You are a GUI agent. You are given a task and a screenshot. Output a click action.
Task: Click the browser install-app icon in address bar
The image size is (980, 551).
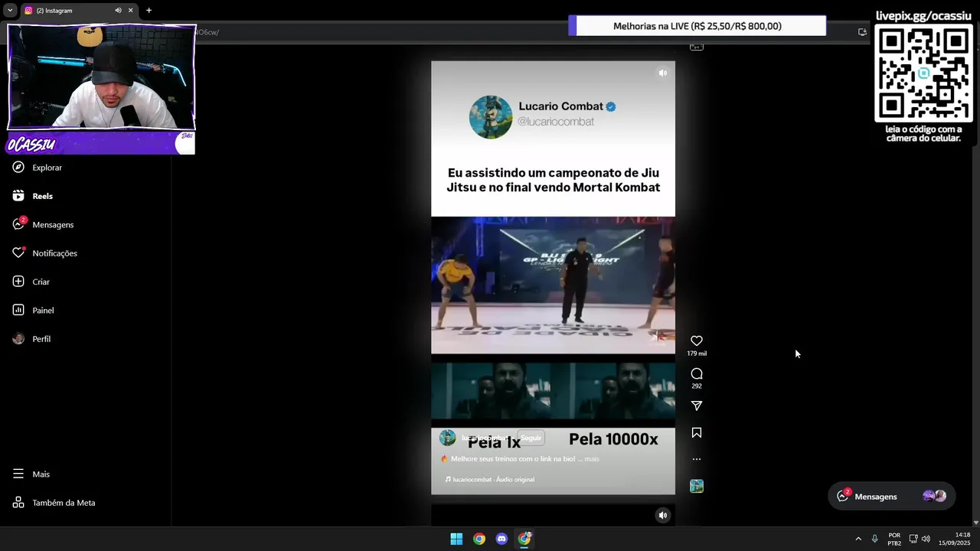(x=862, y=32)
